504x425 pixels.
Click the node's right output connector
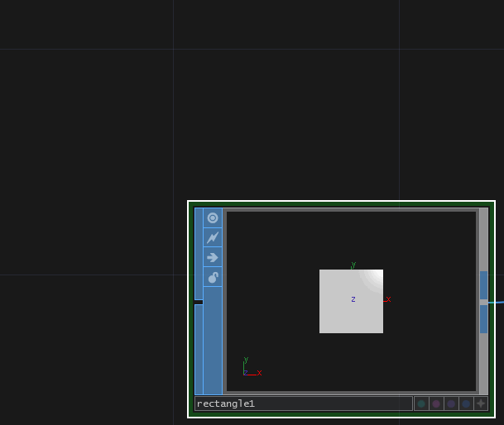coord(483,302)
